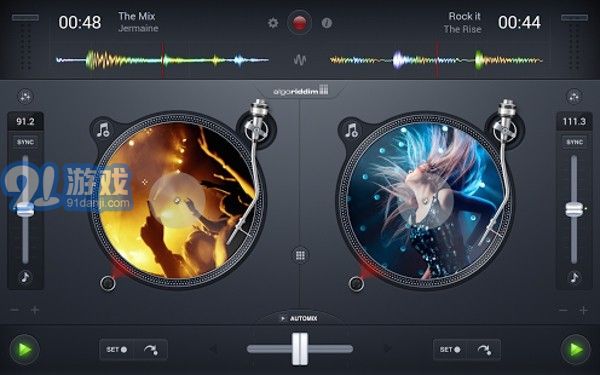Open the info icon beside record button
This screenshot has width=600, height=375.
[326, 23]
